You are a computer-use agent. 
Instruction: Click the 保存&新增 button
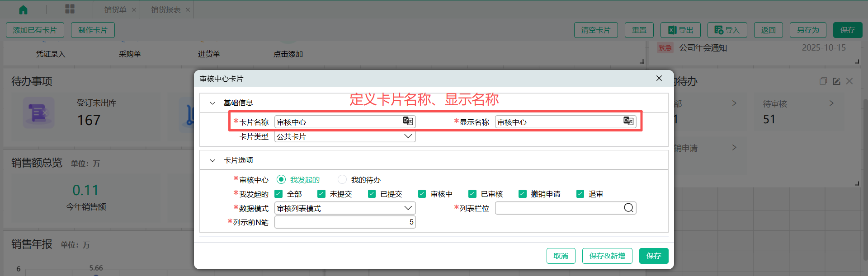[x=607, y=256]
